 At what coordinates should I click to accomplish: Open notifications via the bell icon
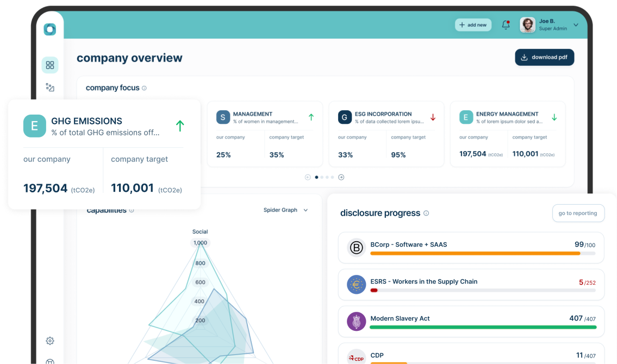(506, 25)
